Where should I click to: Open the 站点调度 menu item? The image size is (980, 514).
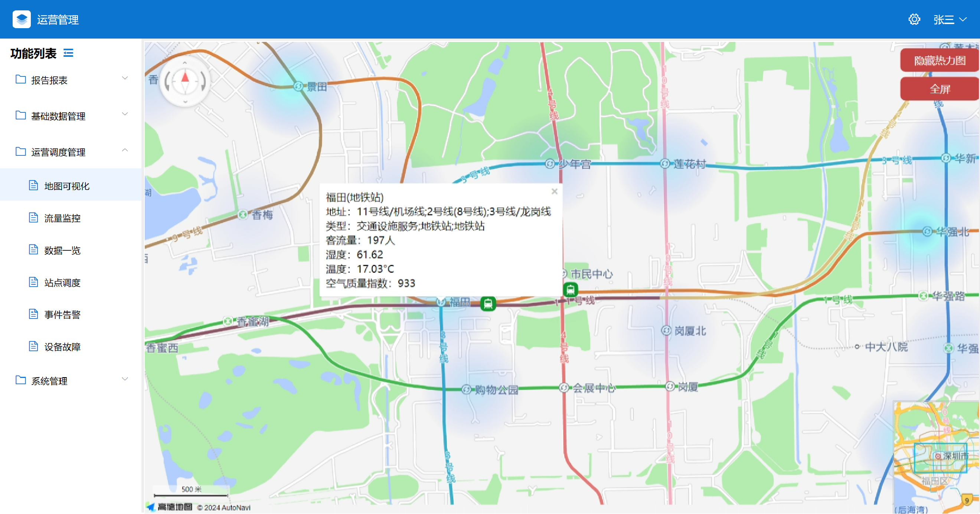71,283
